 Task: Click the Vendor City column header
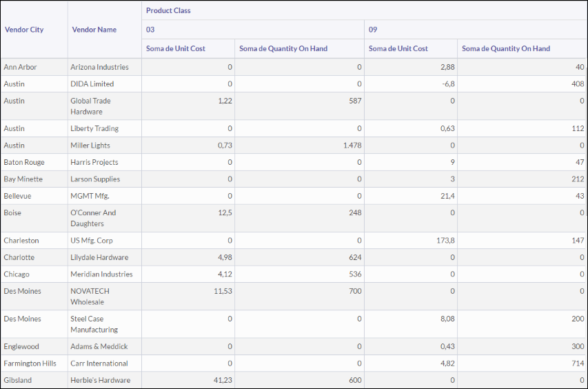pos(24,30)
